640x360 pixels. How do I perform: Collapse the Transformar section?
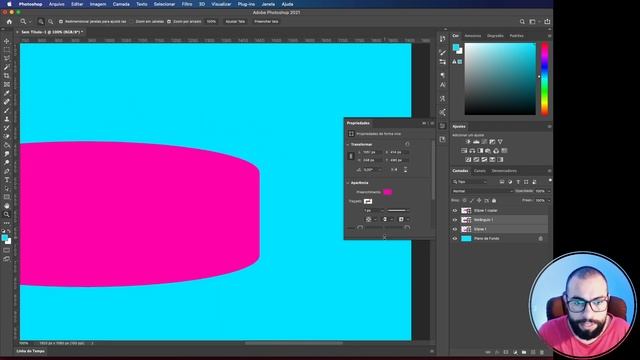pyautogui.click(x=348, y=144)
